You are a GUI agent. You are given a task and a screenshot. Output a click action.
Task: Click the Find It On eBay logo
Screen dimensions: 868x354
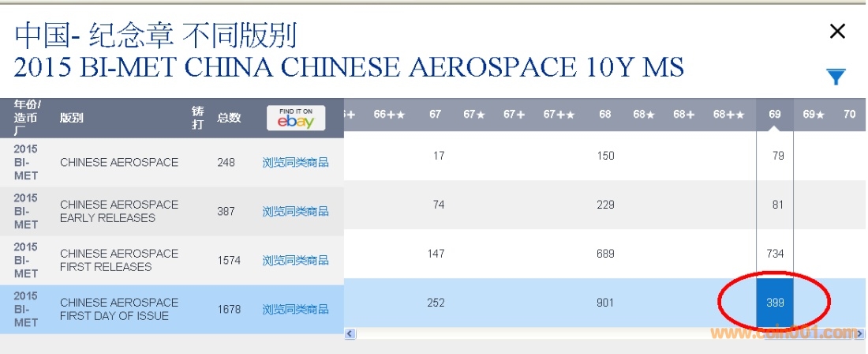point(296,118)
